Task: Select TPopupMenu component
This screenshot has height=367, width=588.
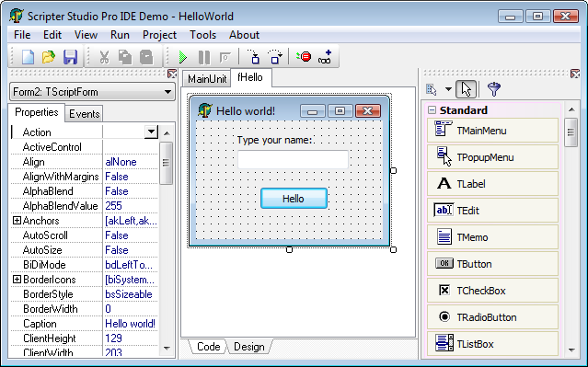Action: tap(492, 157)
